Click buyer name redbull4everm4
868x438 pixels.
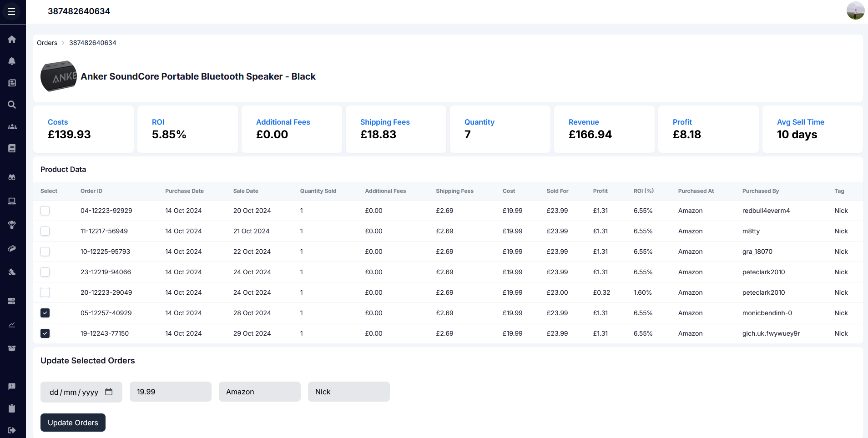(766, 211)
